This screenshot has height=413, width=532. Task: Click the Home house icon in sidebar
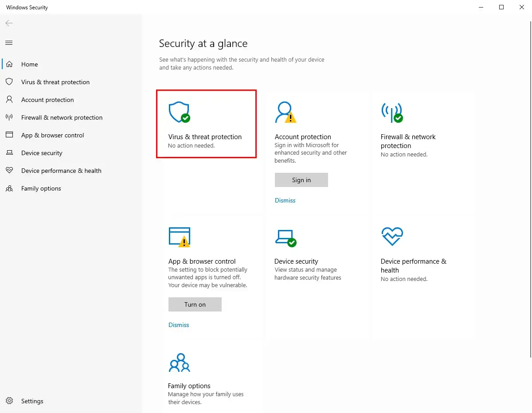click(9, 64)
